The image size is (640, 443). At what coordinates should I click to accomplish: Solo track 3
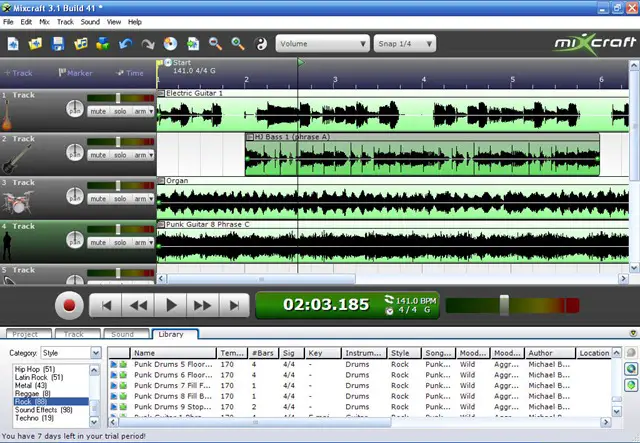pos(120,198)
